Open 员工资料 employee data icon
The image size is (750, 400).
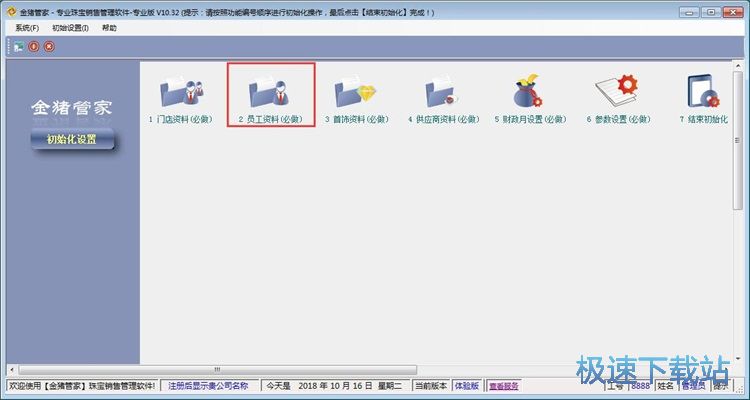tap(269, 93)
